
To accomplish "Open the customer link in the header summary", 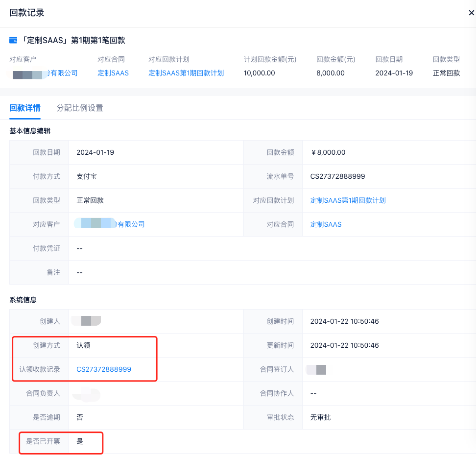I will [x=44, y=73].
